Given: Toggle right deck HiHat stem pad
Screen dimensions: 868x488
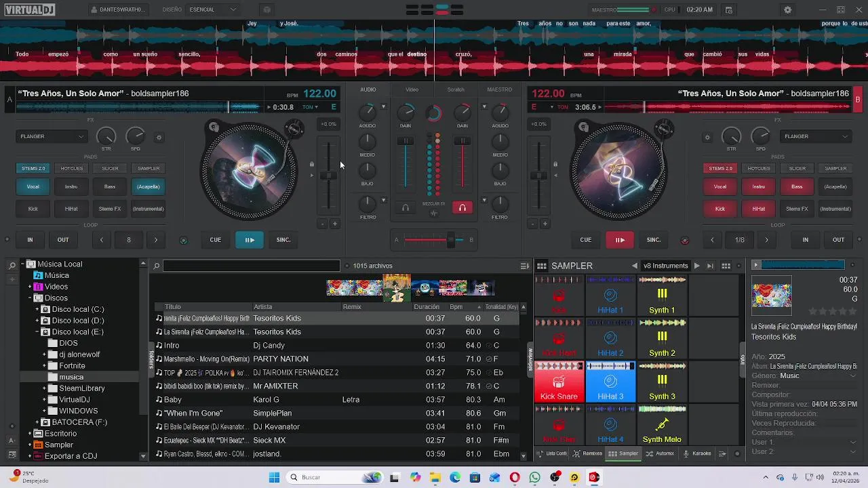Looking at the screenshot, I should (x=759, y=209).
